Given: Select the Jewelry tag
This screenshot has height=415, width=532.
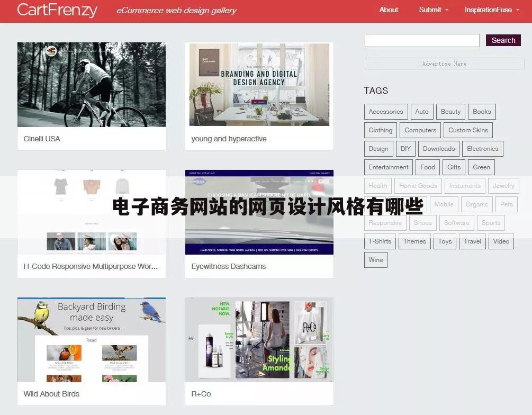Looking at the screenshot, I should [503, 186].
